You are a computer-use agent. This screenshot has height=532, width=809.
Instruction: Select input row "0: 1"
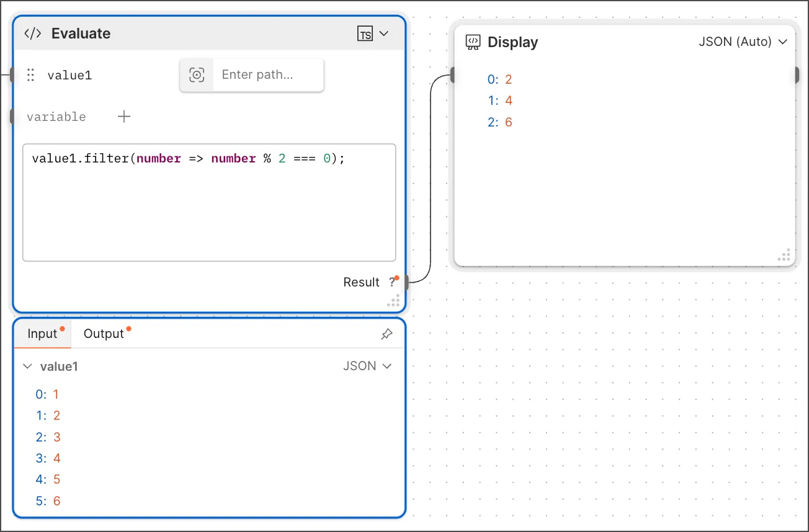click(48, 394)
